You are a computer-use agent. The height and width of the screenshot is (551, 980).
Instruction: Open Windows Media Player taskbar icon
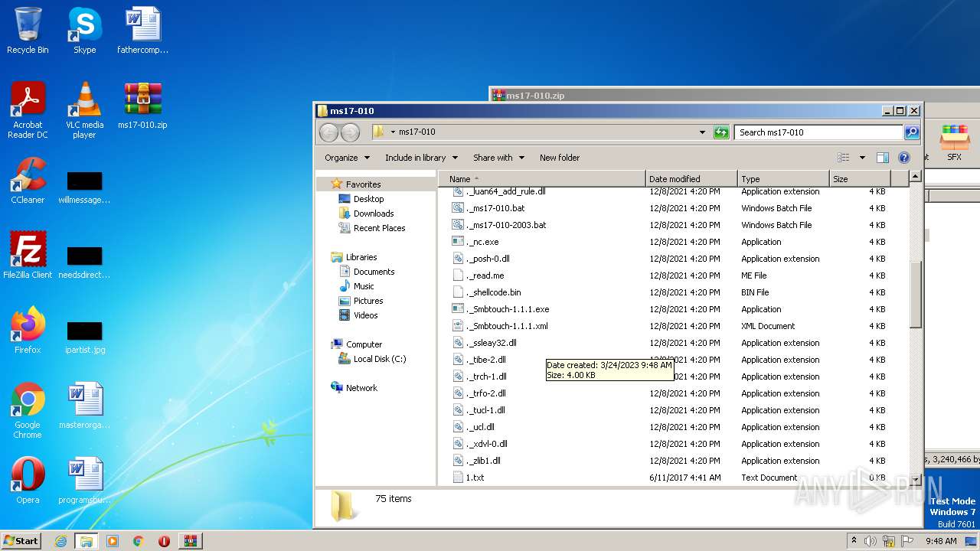[112, 541]
